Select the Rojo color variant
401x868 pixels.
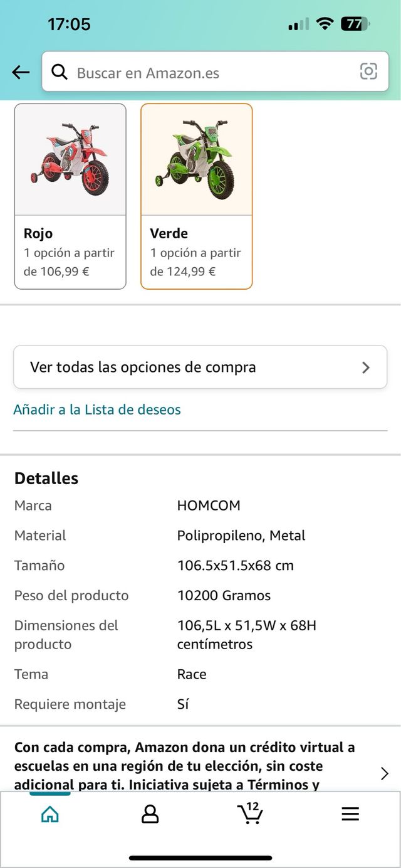70,194
